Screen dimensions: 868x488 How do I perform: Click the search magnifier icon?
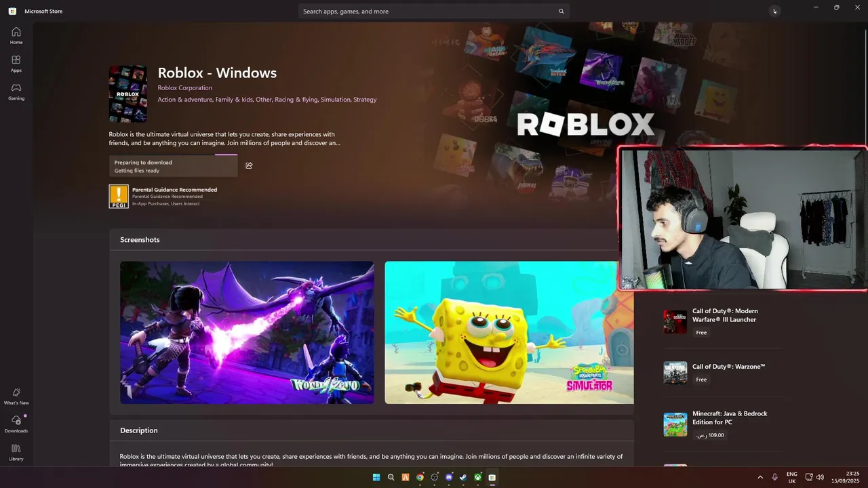561,11
